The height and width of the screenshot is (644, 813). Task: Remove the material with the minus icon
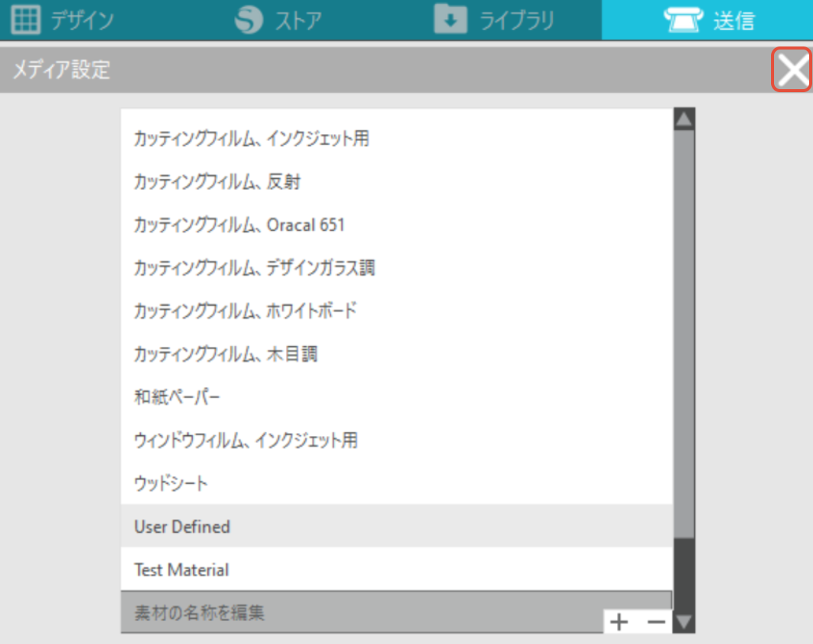(657, 622)
